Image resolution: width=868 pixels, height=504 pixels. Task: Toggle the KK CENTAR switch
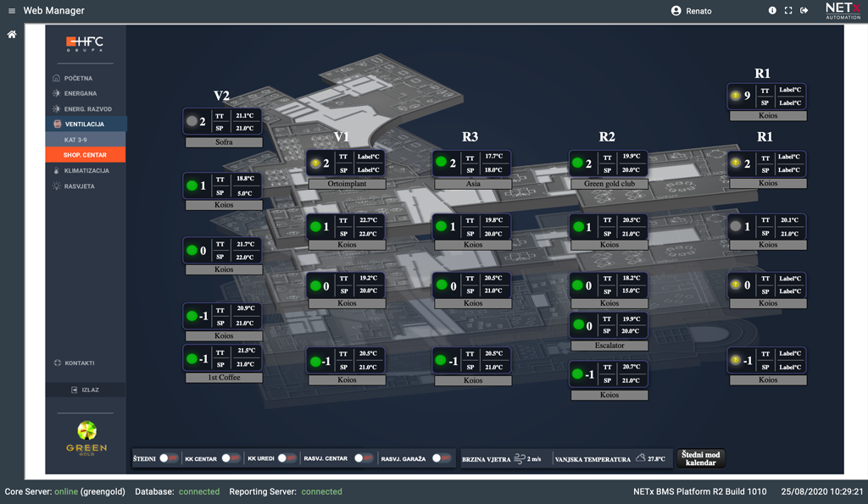point(231,458)
